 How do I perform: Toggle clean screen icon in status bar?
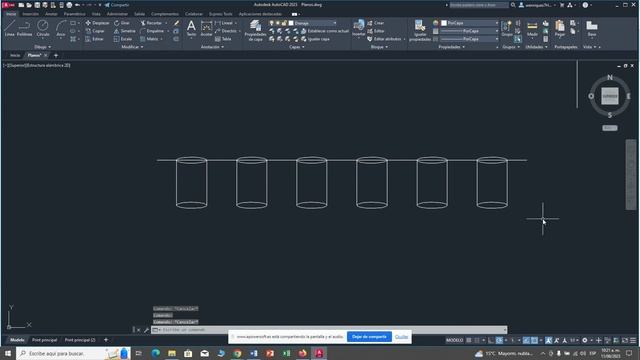point(625,340)
